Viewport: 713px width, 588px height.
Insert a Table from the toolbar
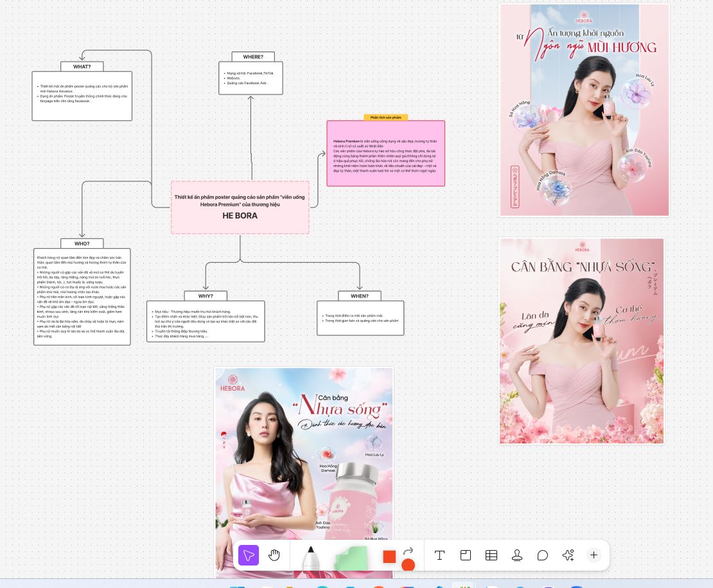(x=491, y=555)
